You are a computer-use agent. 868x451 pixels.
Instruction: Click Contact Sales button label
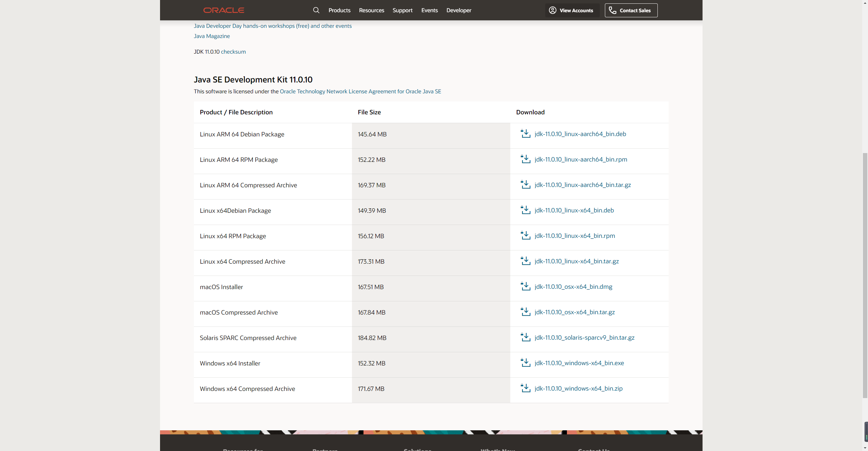pos(635,11)
